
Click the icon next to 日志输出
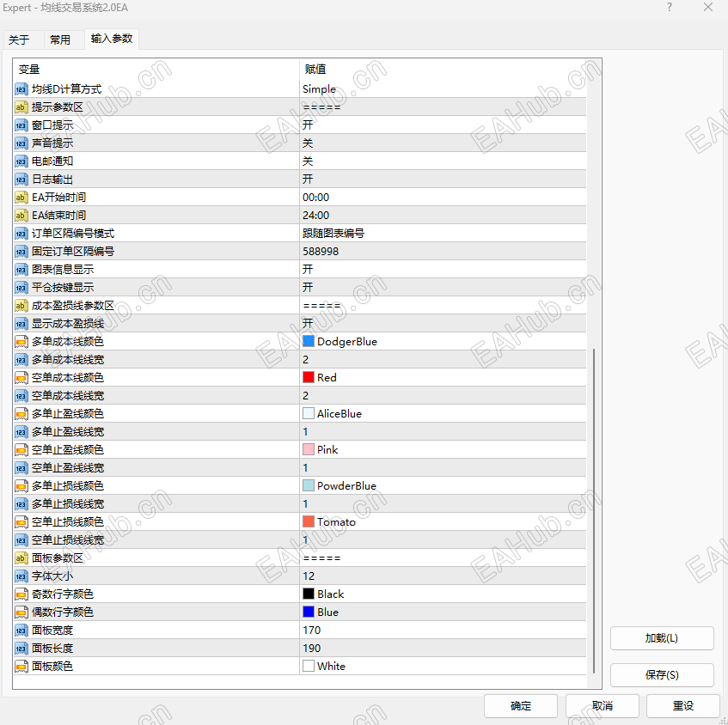click(x=21, y=180)
